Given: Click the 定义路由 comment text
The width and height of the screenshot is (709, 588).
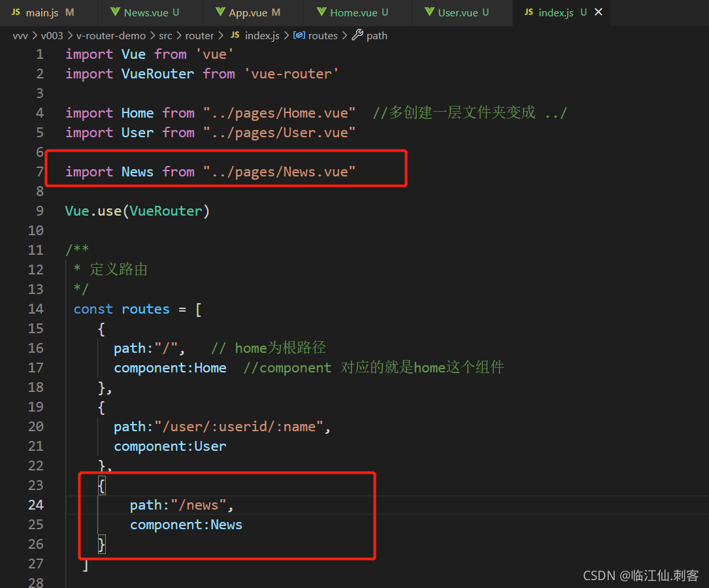Looking at the screenshot, I should [x=118, y=270].
